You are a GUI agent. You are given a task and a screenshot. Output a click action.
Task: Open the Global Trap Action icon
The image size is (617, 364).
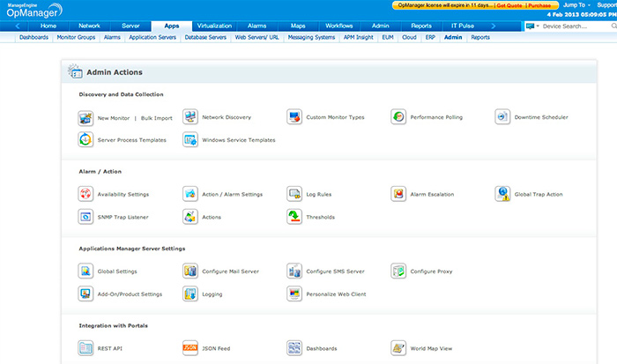[502, 194]
